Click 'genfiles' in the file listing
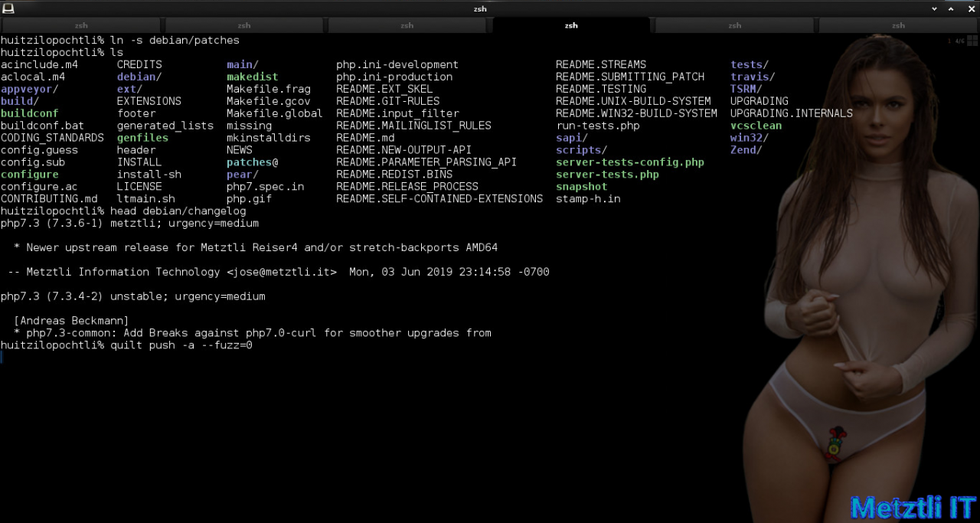The image size is (980, 523). coord(142,138)
